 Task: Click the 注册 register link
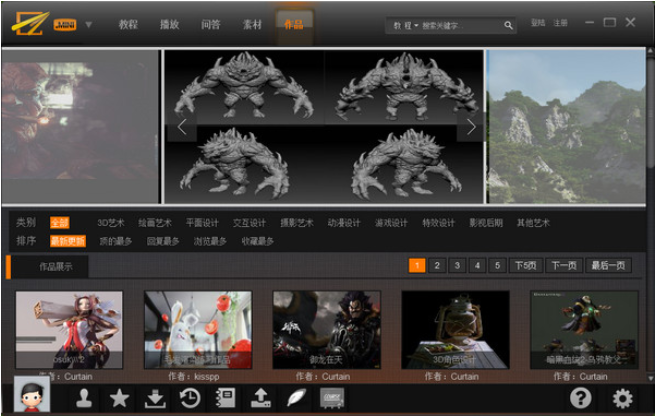tap(560, 23)
